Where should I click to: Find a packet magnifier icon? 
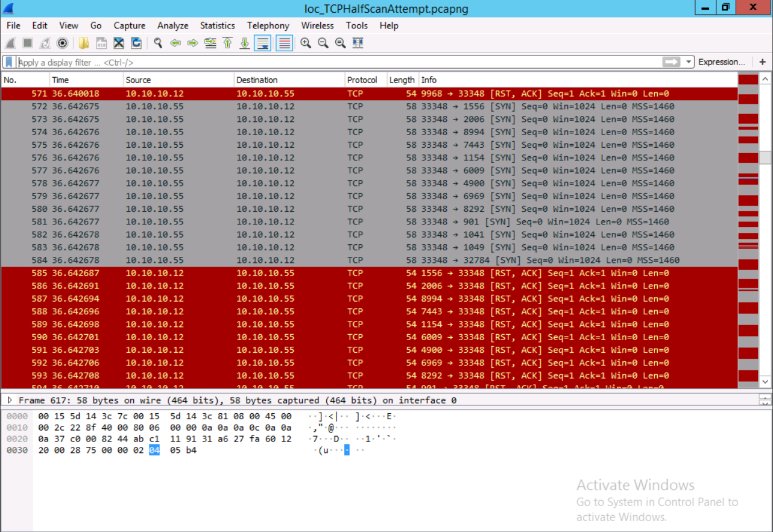[158, 43]
